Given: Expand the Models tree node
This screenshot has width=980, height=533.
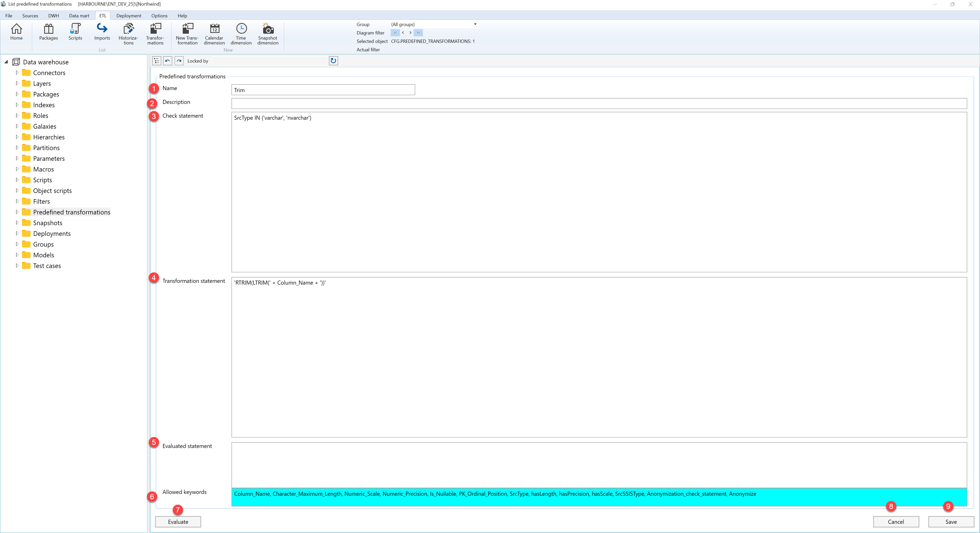Looking at the screenshot, I should (17, 255).
